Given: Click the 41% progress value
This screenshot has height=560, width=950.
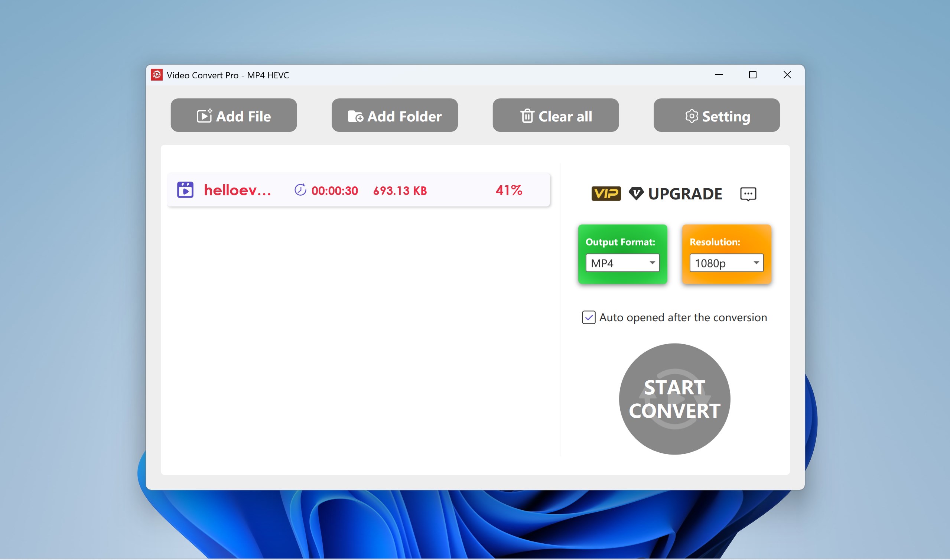Looking at the screenshot, I should pos(509,191).
